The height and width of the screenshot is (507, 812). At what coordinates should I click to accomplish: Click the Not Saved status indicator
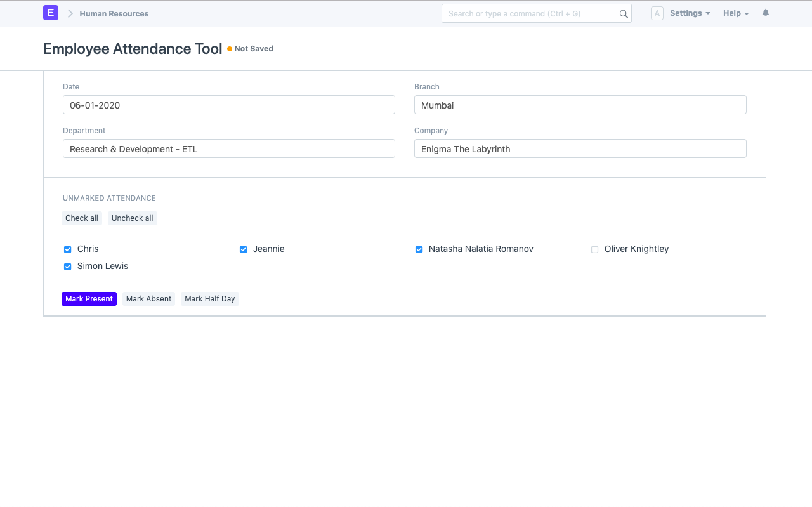[x=251, y=49]
